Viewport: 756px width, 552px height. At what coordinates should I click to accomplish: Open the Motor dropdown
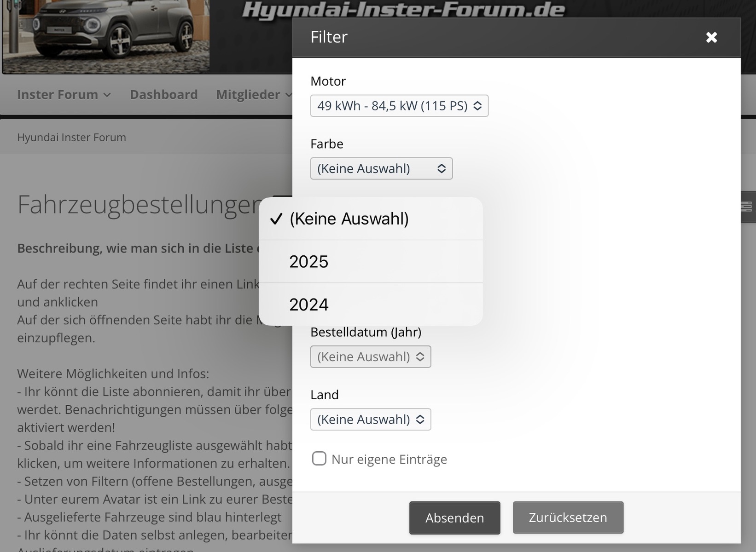tap(399, 106)
